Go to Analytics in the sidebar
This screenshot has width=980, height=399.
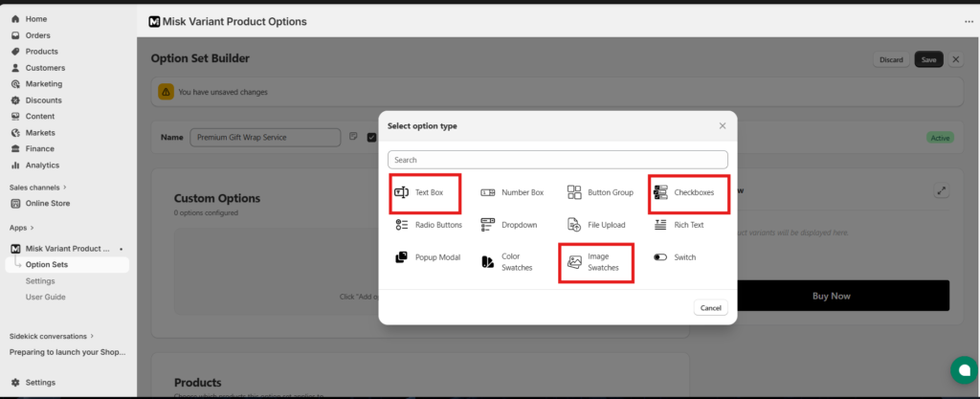pyautogui.click(x=42, y=165)
